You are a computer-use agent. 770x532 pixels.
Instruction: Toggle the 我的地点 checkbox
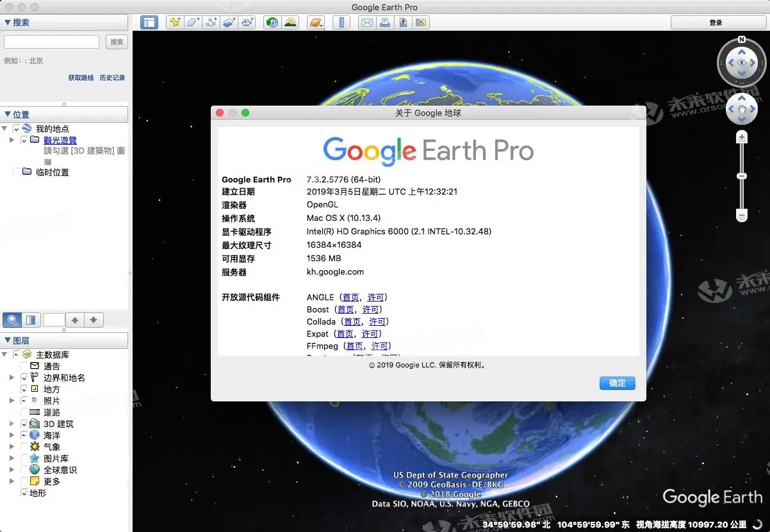pos(17,129)
